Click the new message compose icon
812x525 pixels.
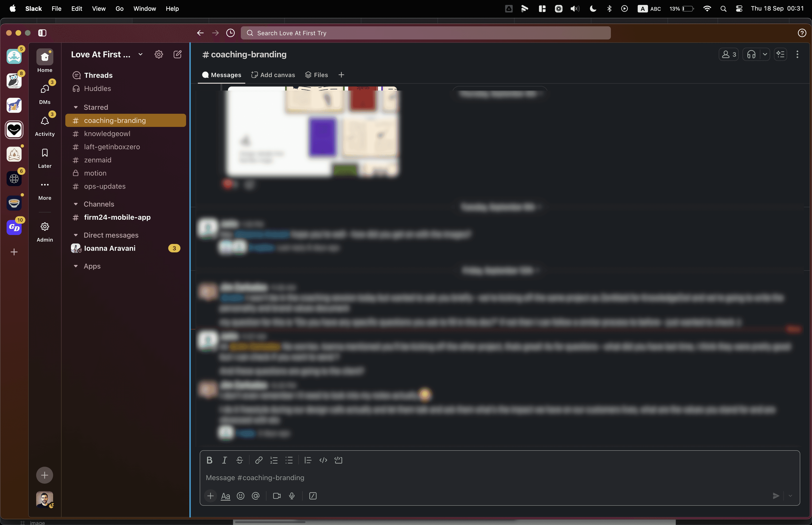point(178,55)
